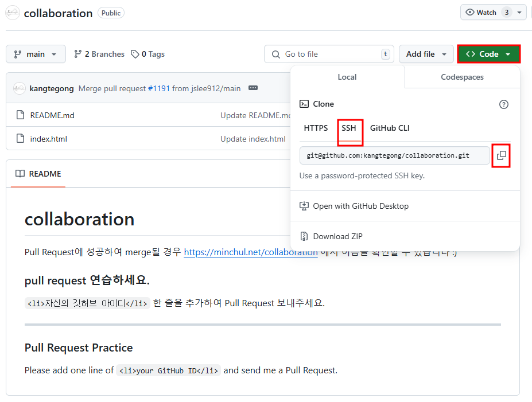Click the ZIP file icon
The width and height of the screenshot is (532, 402).
pyautogui.click(x=304, y=236)
